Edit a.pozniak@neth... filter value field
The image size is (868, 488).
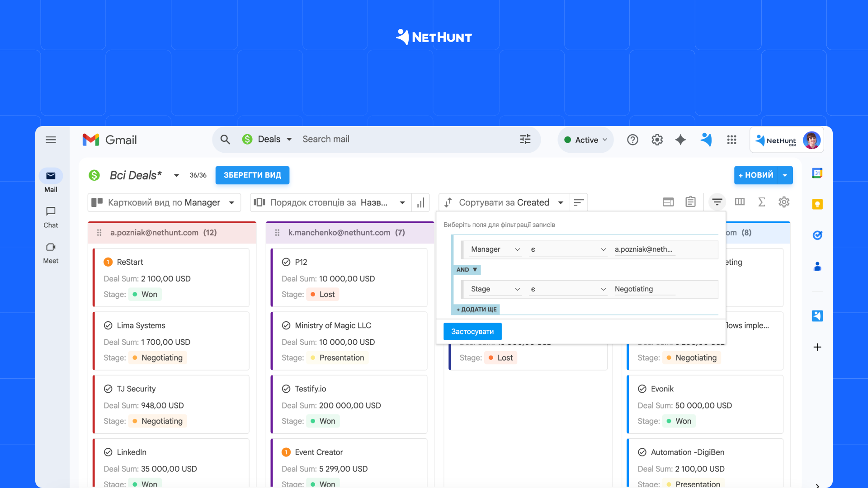click(x=645, y=249)
